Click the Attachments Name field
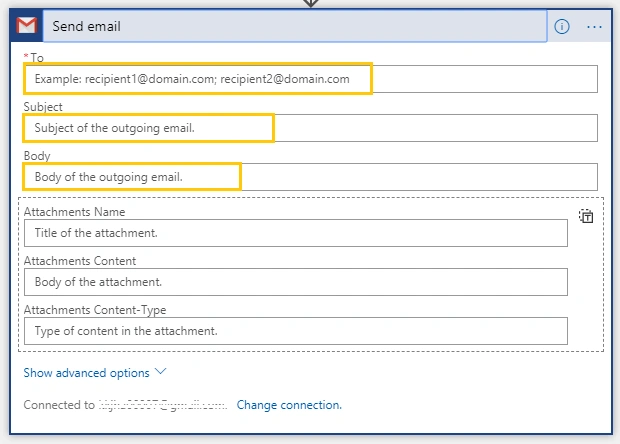 (x=296, y=233)
